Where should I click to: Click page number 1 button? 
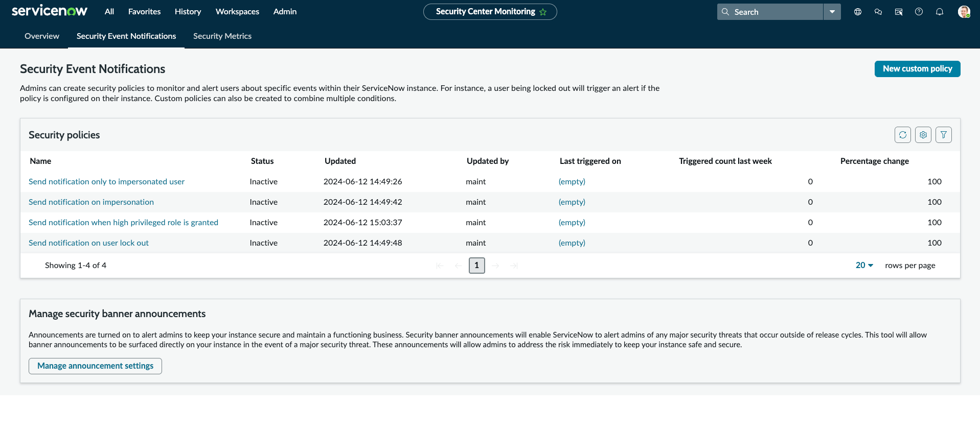pos(476,266)
